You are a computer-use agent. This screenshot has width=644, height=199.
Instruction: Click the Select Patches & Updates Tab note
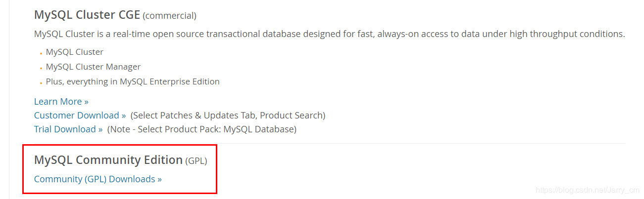228,115
